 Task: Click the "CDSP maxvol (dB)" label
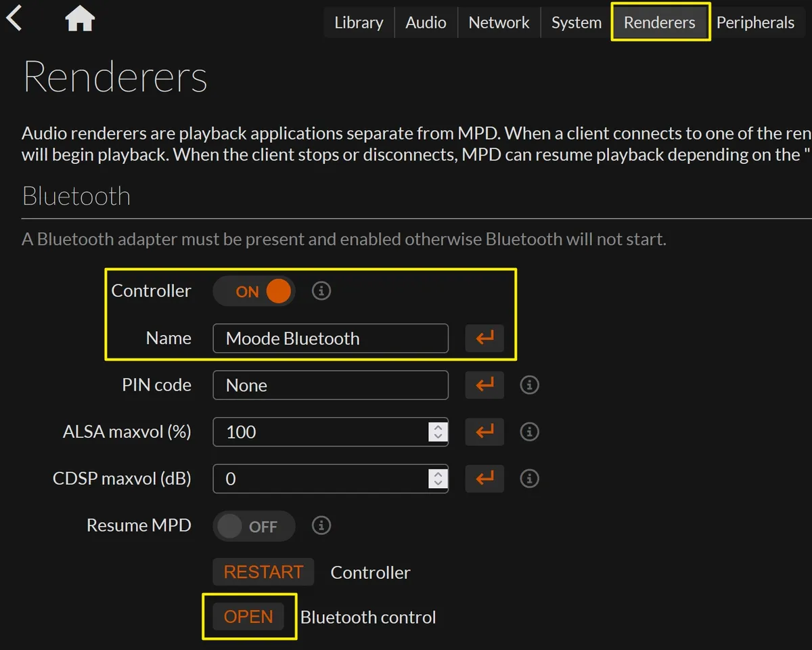pos(122,479)
